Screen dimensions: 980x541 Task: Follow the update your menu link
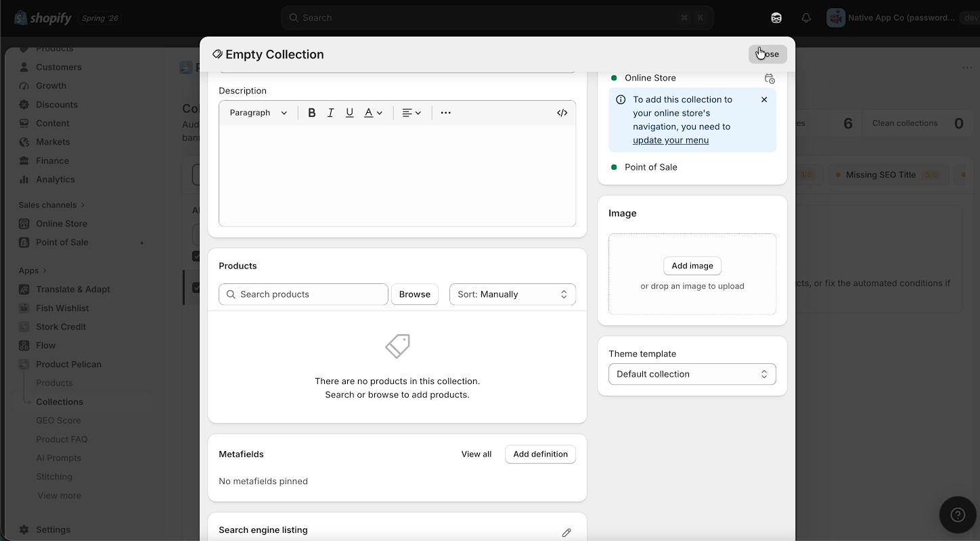[671, 140]
